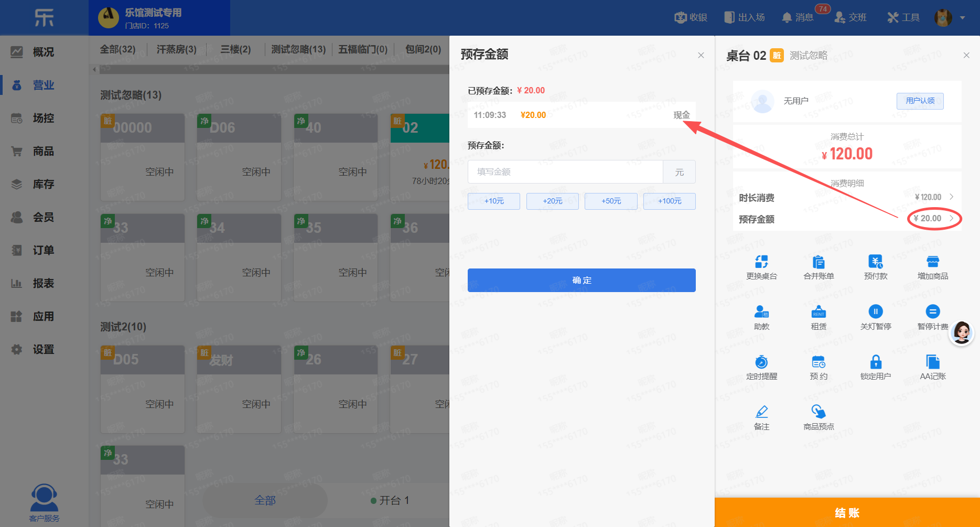
Task: Open the 预付款 prepayment icon
Action: click(876, 262)
